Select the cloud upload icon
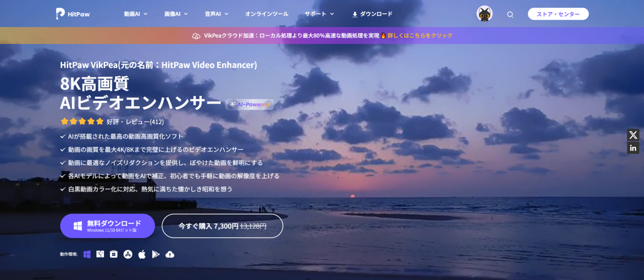The width and height of the screenshot is (644, 280). pos(169,254)
